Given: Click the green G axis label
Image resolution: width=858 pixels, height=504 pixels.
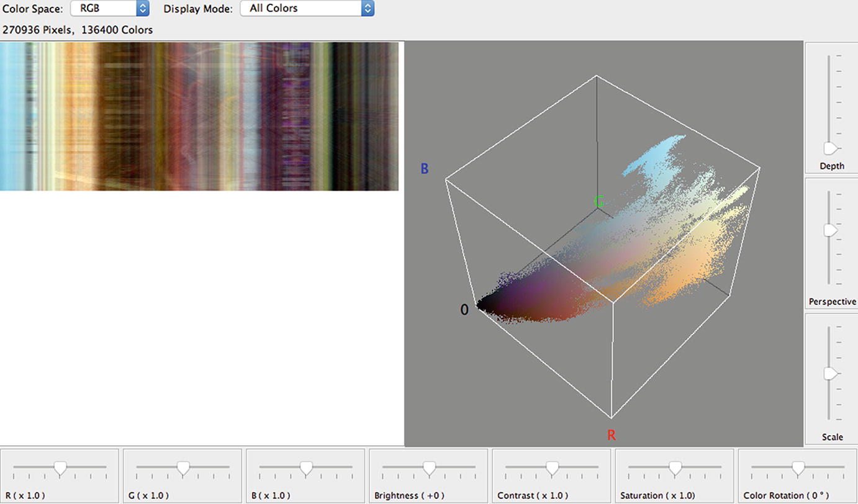Looking at the screenshot, I should [x=598, y=202].
